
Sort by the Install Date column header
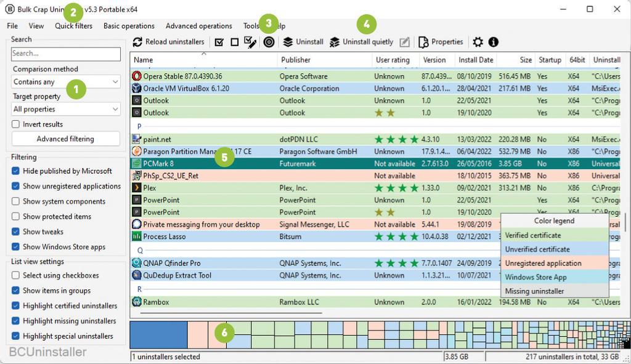click(476, 60)
